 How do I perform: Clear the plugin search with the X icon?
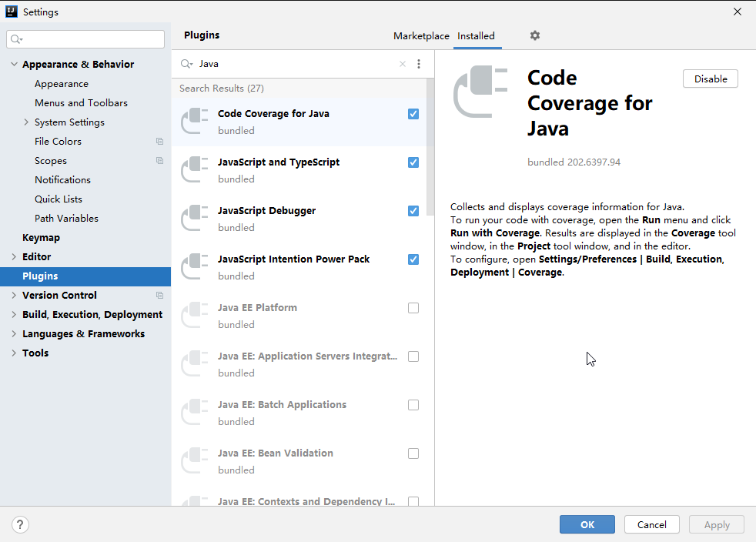[x=401, y=63]
